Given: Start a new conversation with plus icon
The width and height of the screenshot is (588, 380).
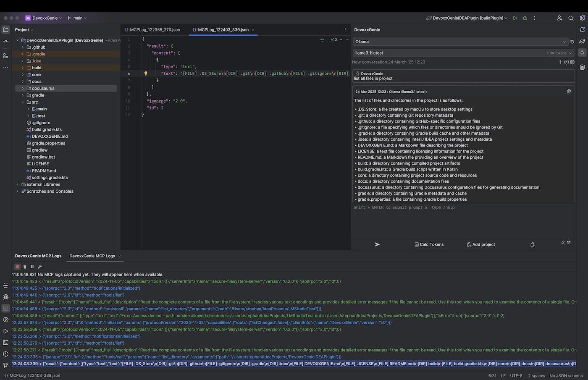Looking at the screenshot, I should tap(560, 62).
